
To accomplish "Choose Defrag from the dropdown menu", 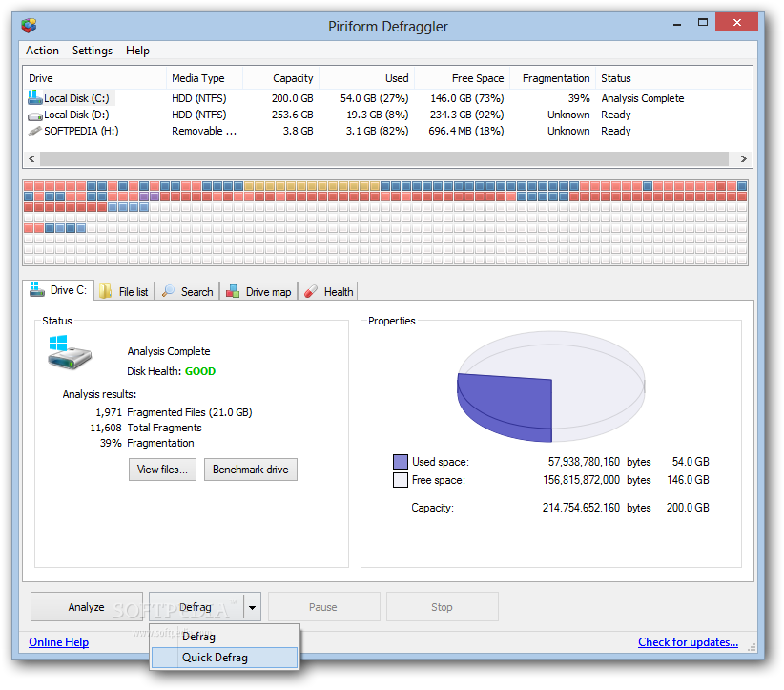I will pos(224,637).
